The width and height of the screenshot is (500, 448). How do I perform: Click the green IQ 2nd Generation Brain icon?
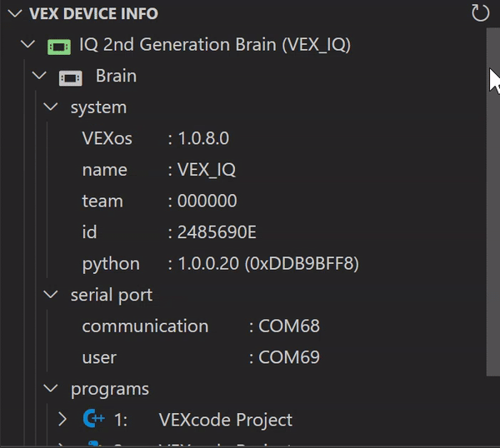click(58, 45)
